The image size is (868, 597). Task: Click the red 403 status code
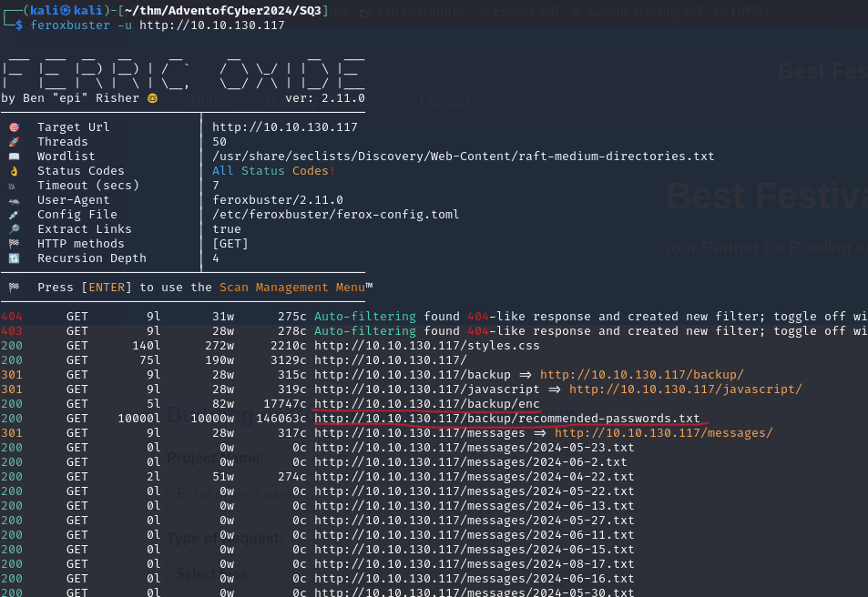(x=12, y=331)
